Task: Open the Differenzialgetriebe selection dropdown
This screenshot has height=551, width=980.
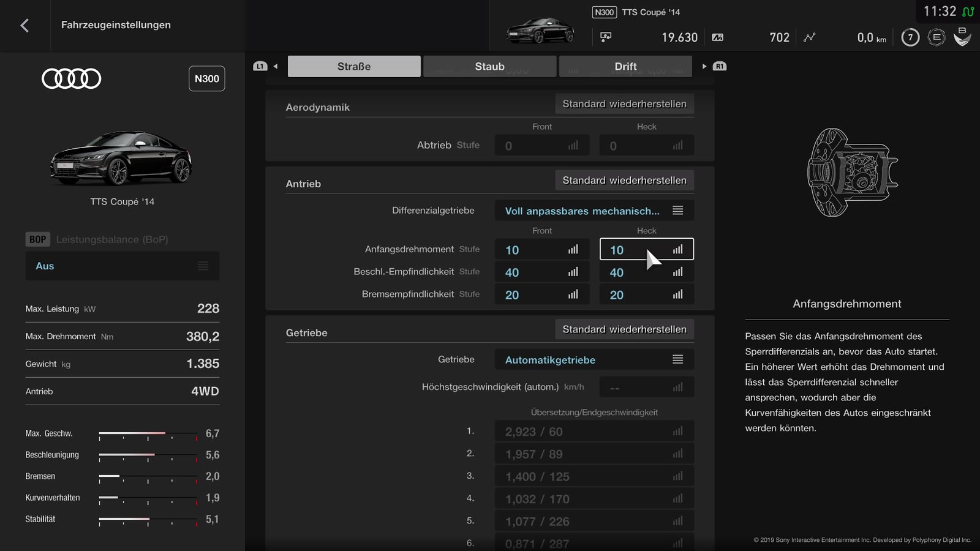Action: click(x=594, y=211)
